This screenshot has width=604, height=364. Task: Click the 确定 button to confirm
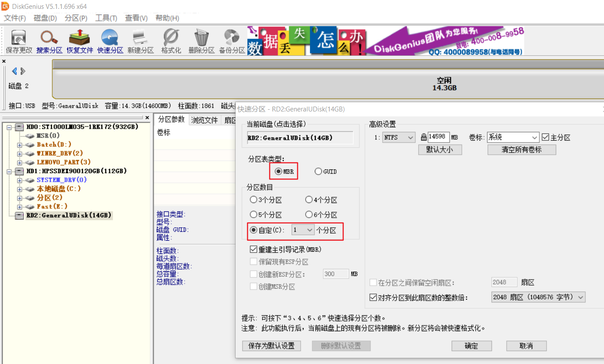coord(472,346)
